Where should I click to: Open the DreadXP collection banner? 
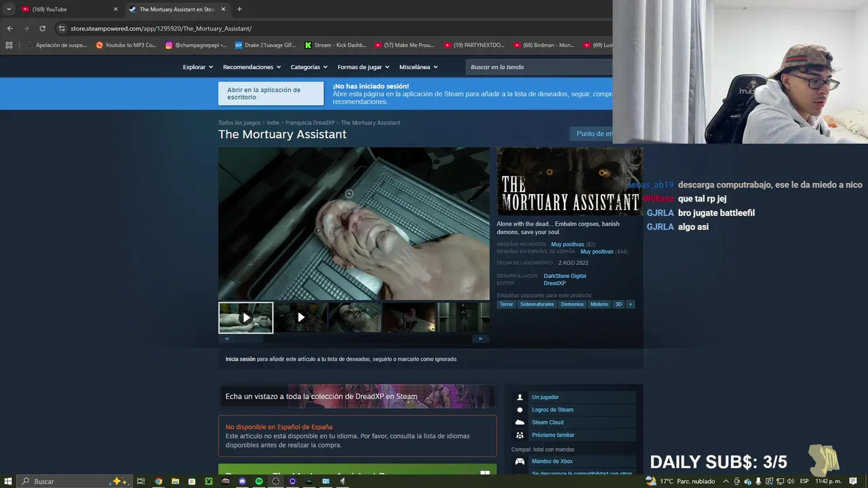coord(357,396)
